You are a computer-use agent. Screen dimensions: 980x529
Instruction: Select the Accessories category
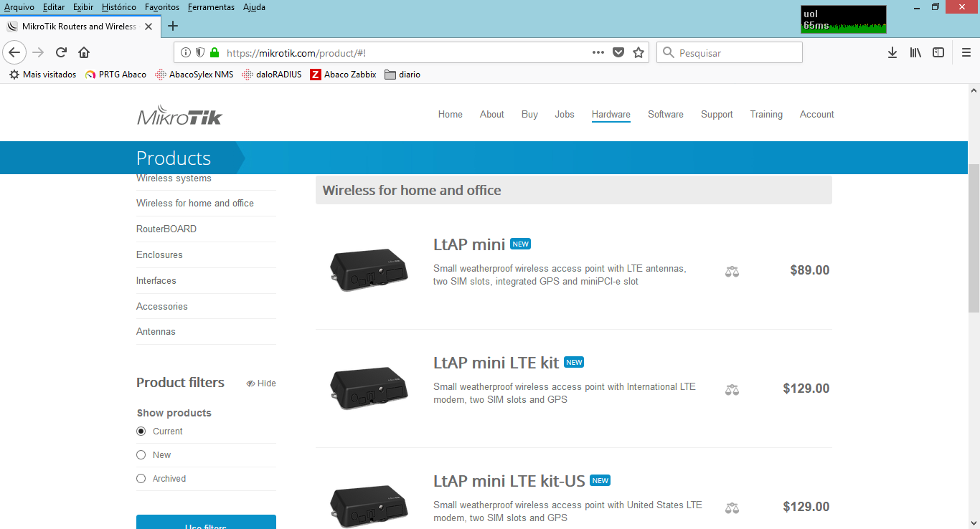162,307
